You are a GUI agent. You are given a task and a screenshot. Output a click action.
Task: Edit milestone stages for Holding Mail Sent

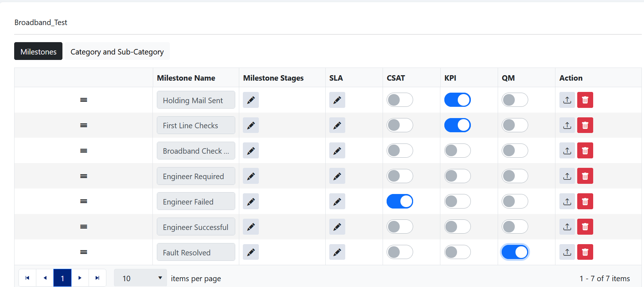(250, 100)
